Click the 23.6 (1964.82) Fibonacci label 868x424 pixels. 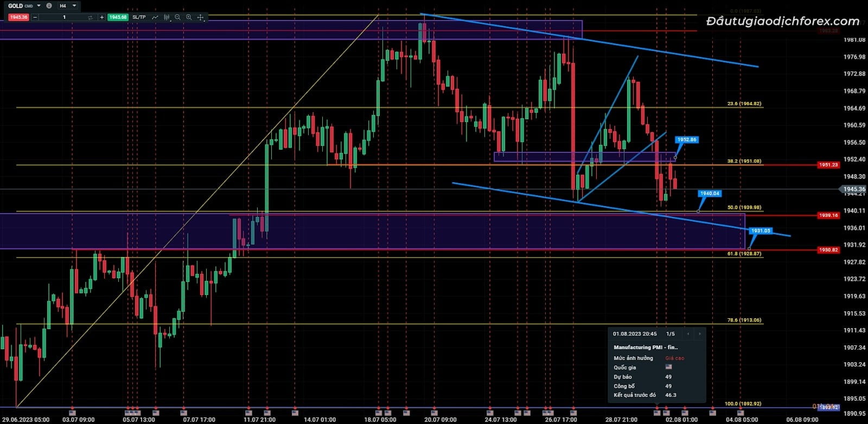point(744,104)
